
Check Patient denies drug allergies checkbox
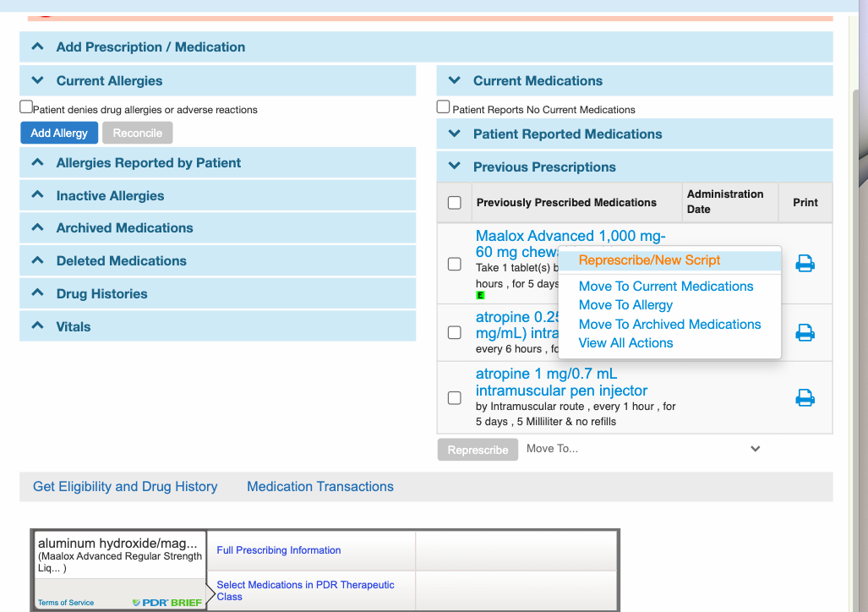(x=26, y=107)
